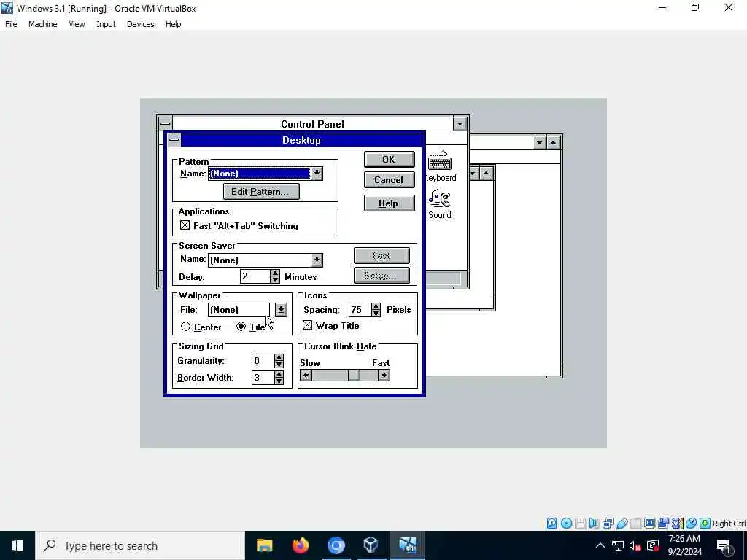Open the notification center icon

(724, 546)
